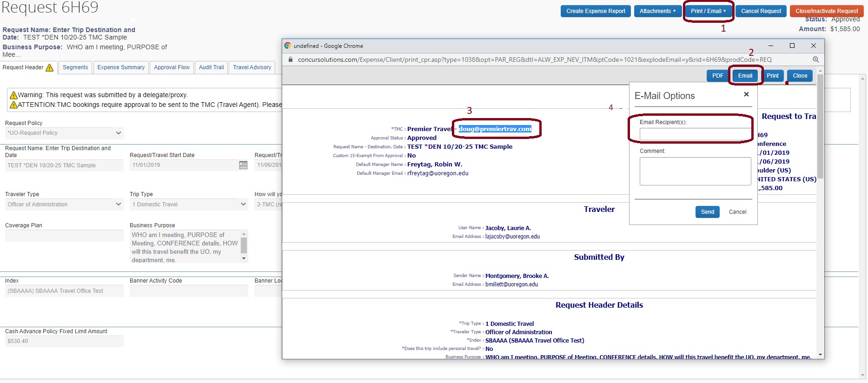
Task: Click Create Expense Report button
Action: [596, 11]
